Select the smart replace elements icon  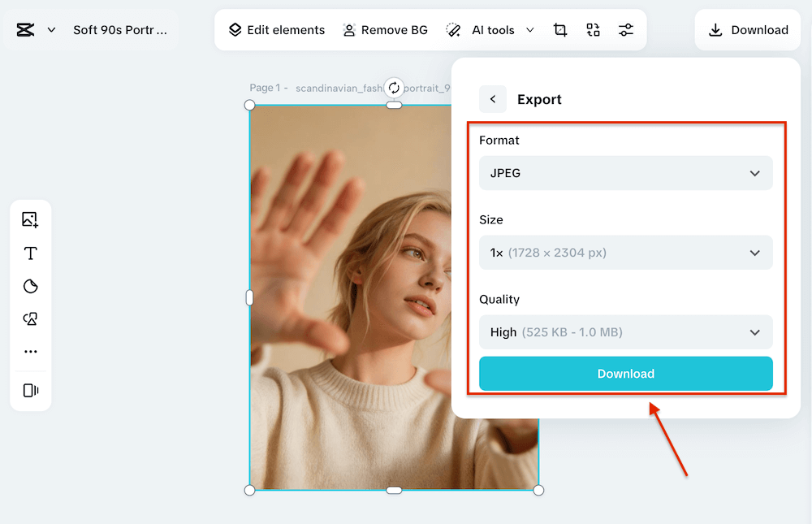(x=593, y=30)
